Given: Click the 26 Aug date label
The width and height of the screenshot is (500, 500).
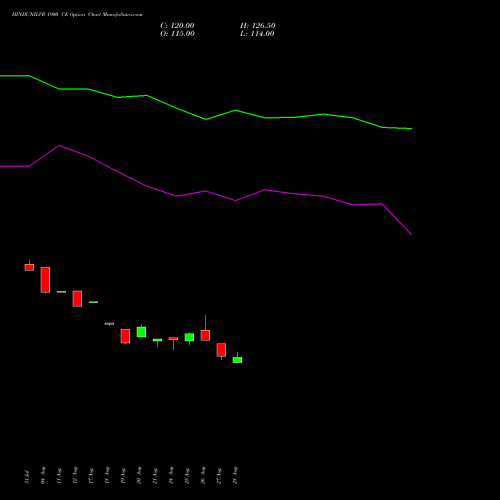Looking at the screenshot, I should click(203, 475).
